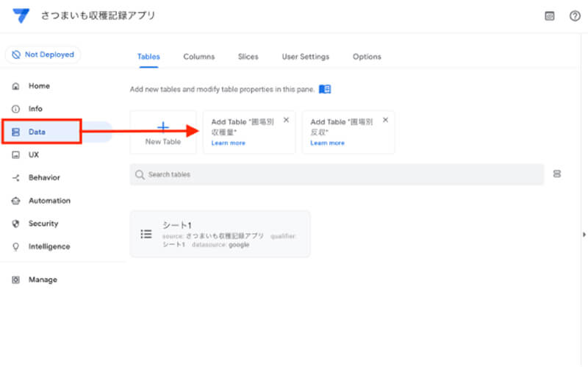Expand the right preview panel arrow
Viewport: 588px width, 367px height.
click(x=584, y=234)
